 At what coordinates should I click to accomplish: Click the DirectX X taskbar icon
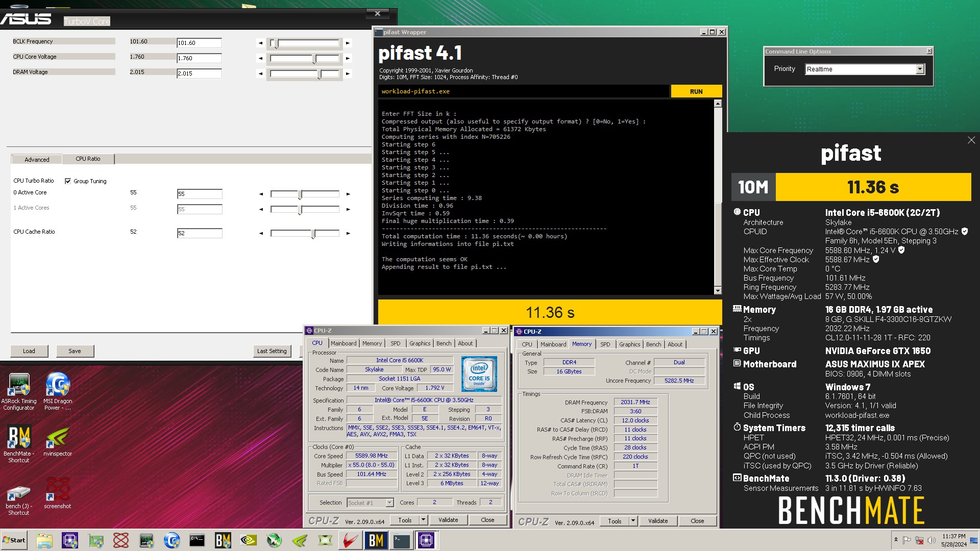point(325,540)
